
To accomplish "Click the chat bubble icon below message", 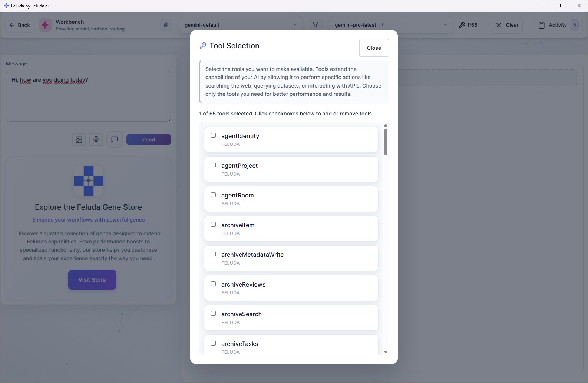I will pos(115,140).
